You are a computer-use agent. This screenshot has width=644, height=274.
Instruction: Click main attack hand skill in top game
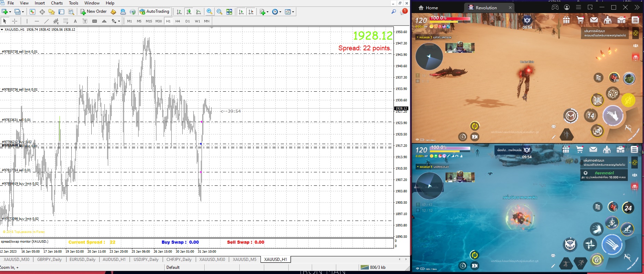[613, 116]
